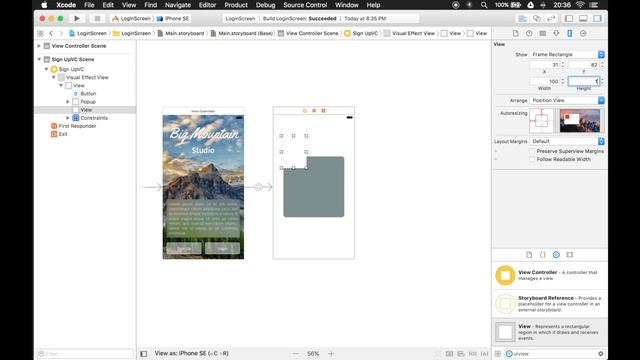This screenshot has height=360, width=640.
Task: Select the LoginScreen scheme
Action: [131, 18]
